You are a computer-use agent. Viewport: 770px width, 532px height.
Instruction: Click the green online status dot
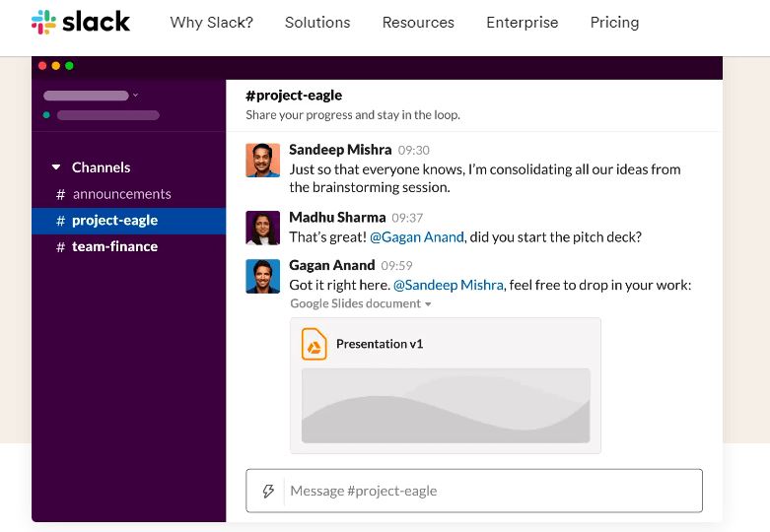click(x=46, y=115)
